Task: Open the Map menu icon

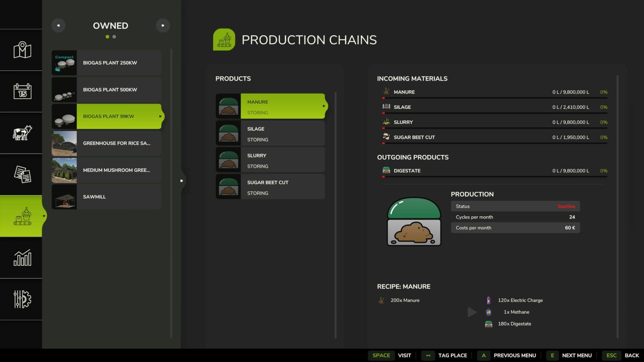Action: 22,50
